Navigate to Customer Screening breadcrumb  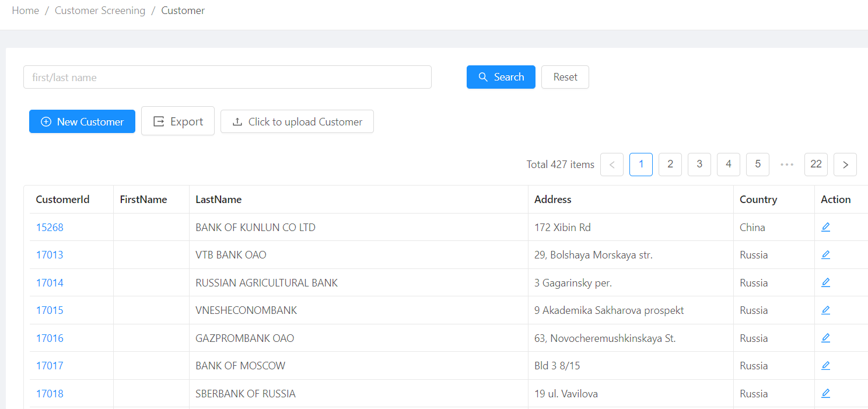[x=100, y=11]
